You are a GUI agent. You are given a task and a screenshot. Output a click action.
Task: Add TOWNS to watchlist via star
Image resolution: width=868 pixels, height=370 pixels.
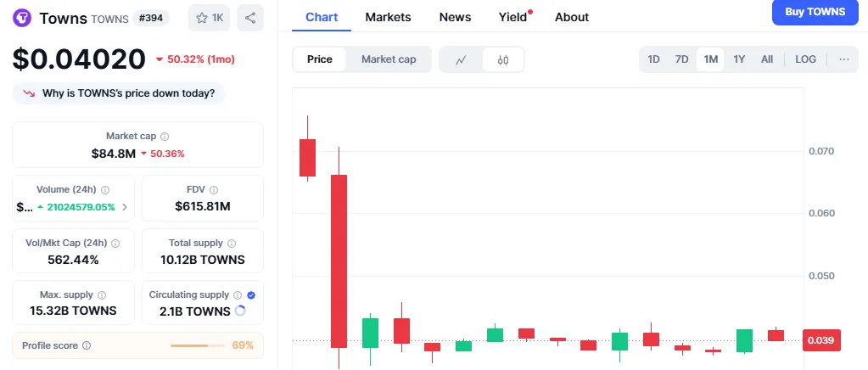tap(210, 18)
